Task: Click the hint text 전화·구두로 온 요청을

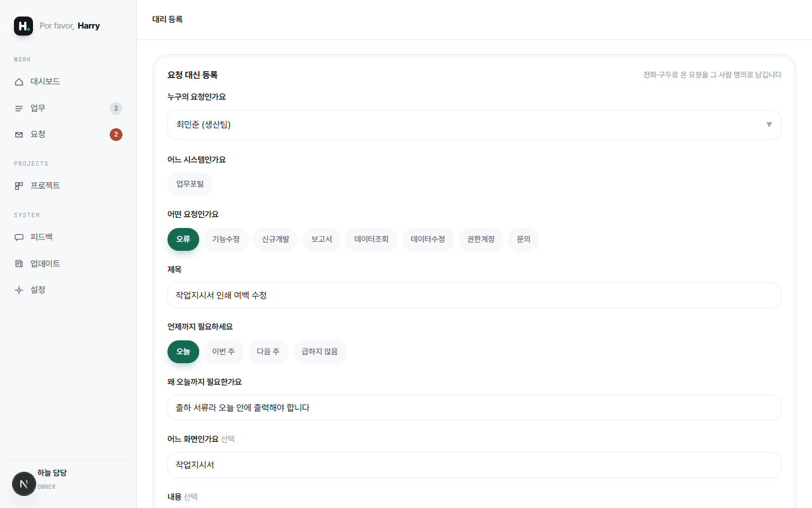Action: pos(675,75)
